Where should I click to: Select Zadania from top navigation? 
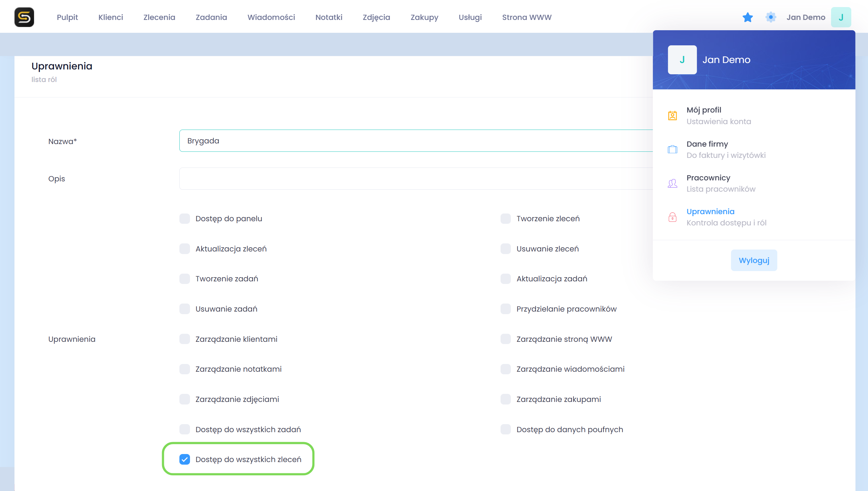point(211,17)
